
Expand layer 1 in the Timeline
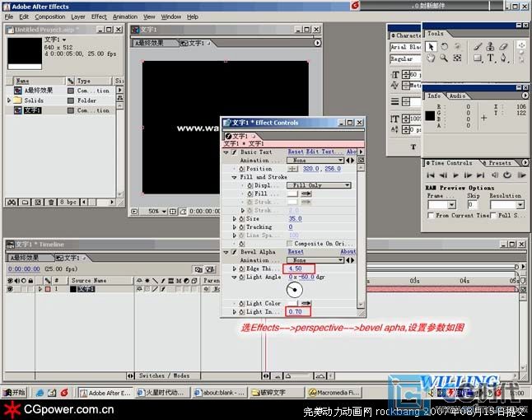click(40, 289)
